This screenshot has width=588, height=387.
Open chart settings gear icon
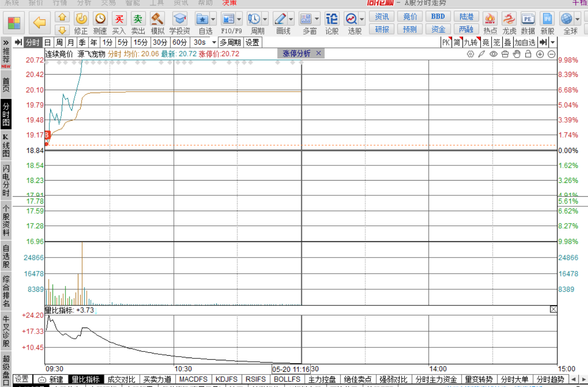pos(470,54)
